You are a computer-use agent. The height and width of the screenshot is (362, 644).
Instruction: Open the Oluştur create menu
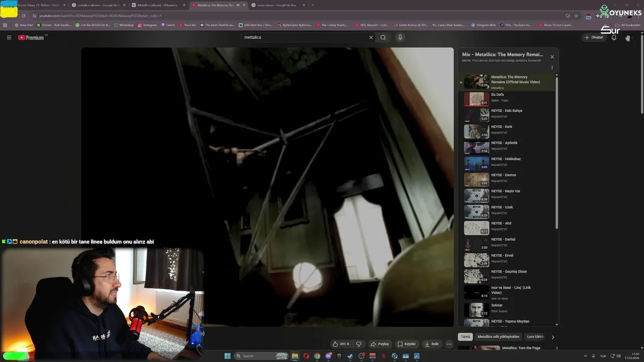click(594, 37)
